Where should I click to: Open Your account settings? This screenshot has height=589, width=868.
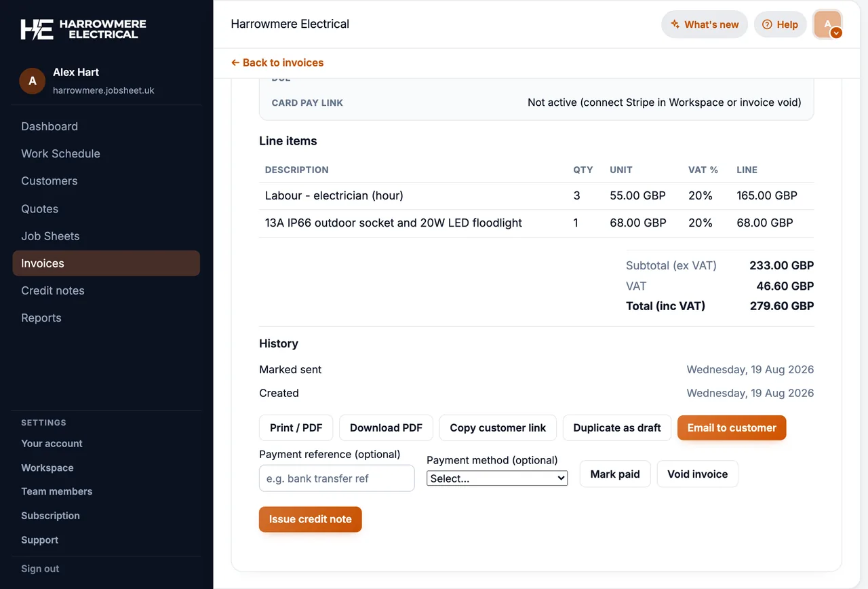coord(52,444)
